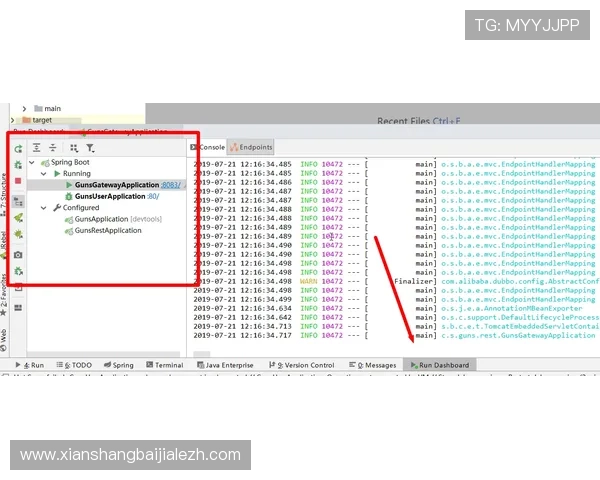Screen dimensions: 600x480
Task: Click the debug bug icon under Rerun
Action: click(x=18, y=164)
